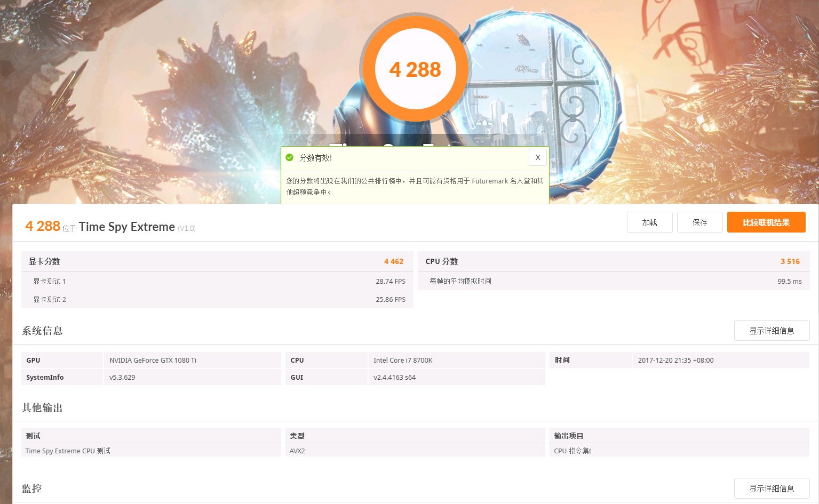Click the 时间 label cell
Screen dimensions: 819x504
tap(590, 360)
